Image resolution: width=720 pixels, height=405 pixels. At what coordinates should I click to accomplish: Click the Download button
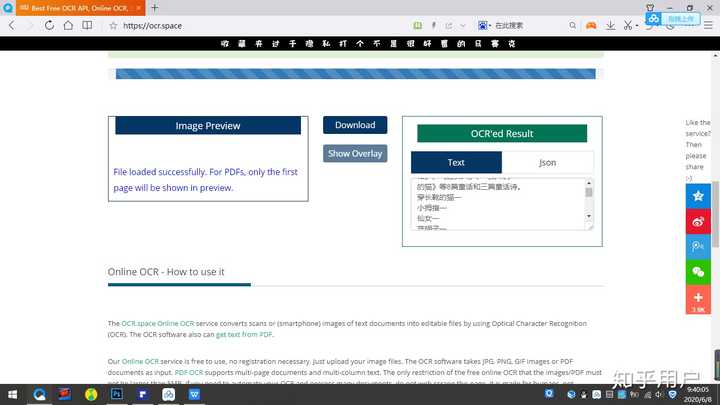355,125
